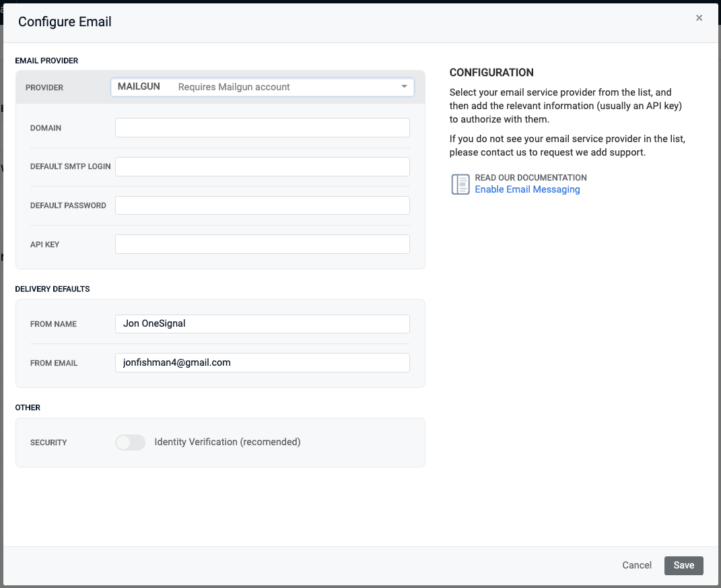Toggle the Identity Verification switch
The height and width of the screenshot is (588, 721).
[131, 443]
